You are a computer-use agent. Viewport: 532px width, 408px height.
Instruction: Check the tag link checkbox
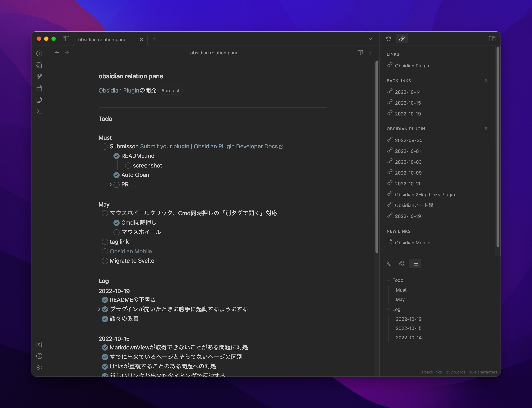(x=105, y=242)
